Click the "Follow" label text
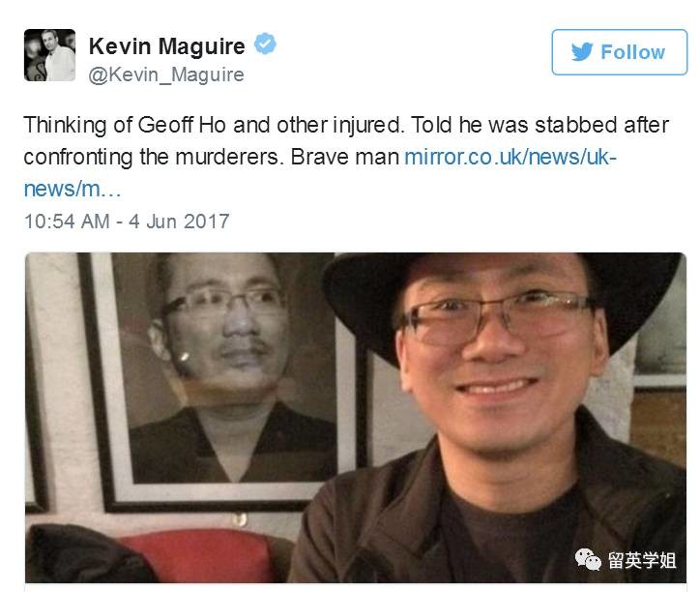 (632, 52)
